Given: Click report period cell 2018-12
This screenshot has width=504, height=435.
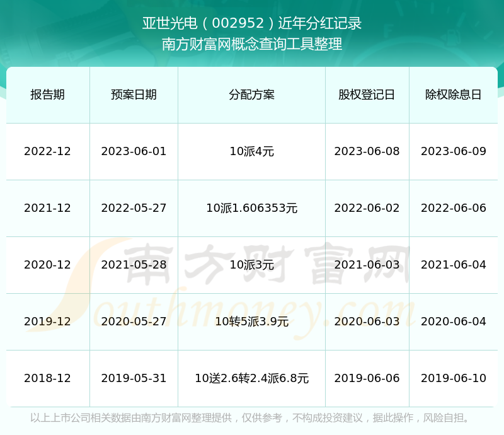Looking at the screenshot, I should tap(48, 378).
